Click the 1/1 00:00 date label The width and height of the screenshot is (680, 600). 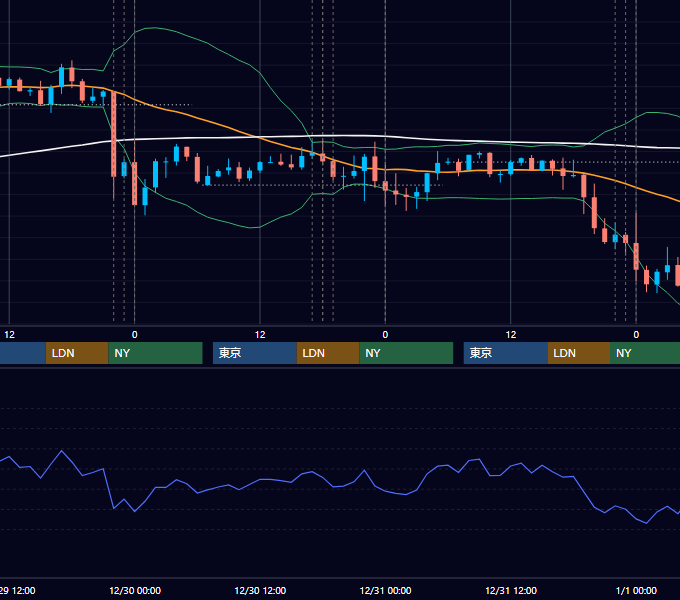pos(636,590)
